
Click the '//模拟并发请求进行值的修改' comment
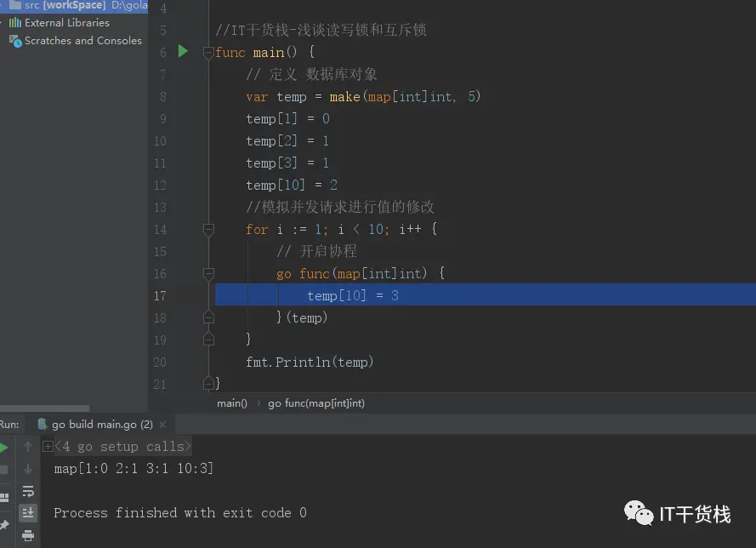click(x=340, y=207)
